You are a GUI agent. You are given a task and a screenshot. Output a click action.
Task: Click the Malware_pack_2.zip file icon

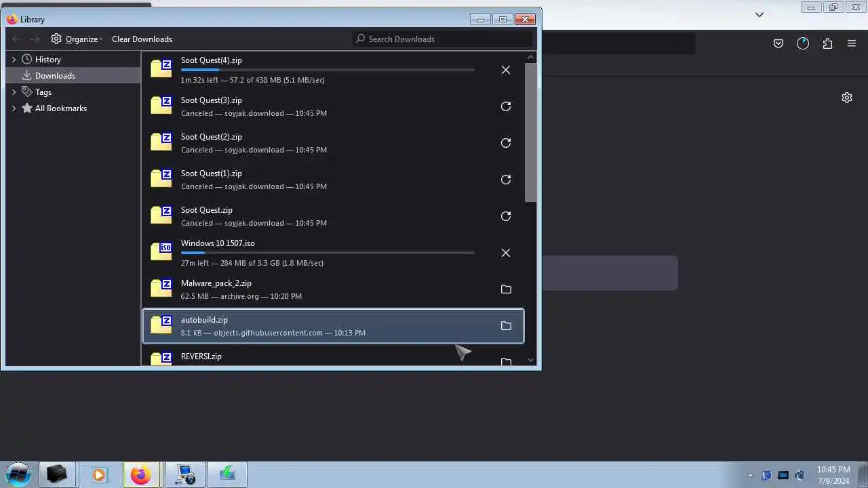pos(161,288)
